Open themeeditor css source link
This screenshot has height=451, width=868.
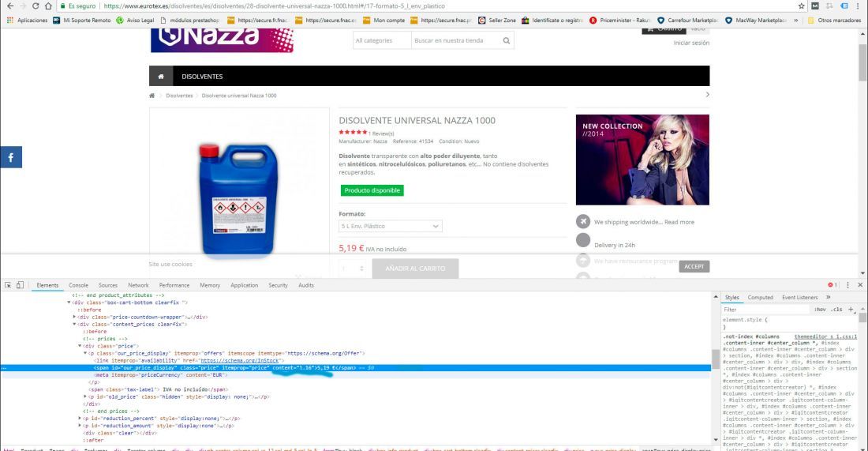(825, 336)
